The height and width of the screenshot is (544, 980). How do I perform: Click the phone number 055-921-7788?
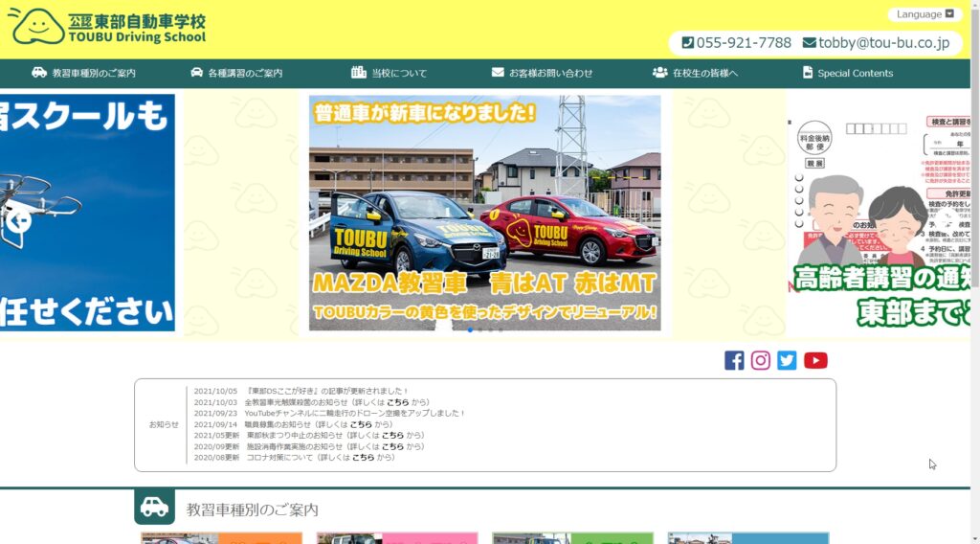pos(743,42)
